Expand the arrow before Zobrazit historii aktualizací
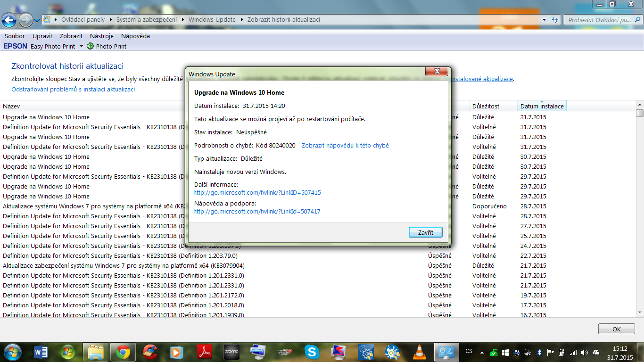644x362 pixels. tap(241, 20)
